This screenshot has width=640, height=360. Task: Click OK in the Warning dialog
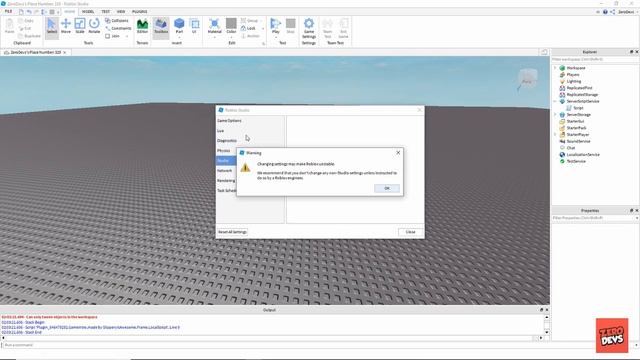click(x=387, y=188)
